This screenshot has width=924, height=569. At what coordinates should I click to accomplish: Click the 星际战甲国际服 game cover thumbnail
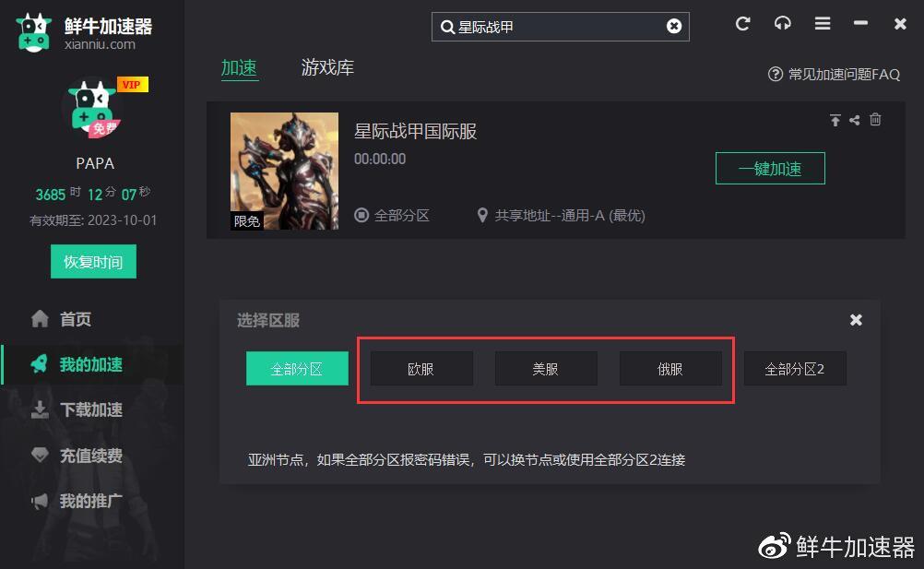(284, 171)
